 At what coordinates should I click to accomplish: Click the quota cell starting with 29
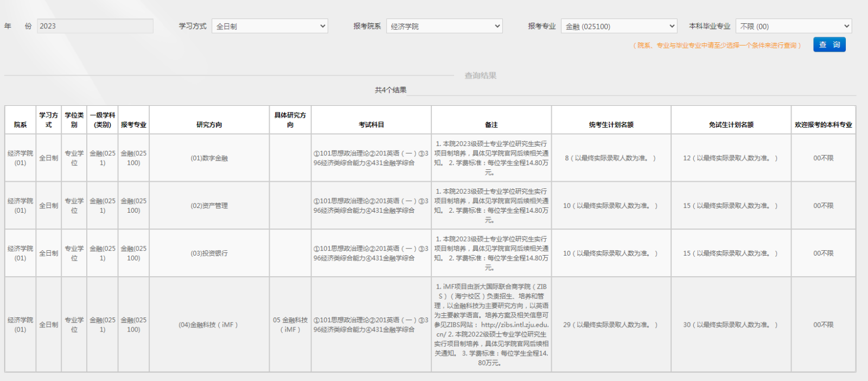[611, 325]
